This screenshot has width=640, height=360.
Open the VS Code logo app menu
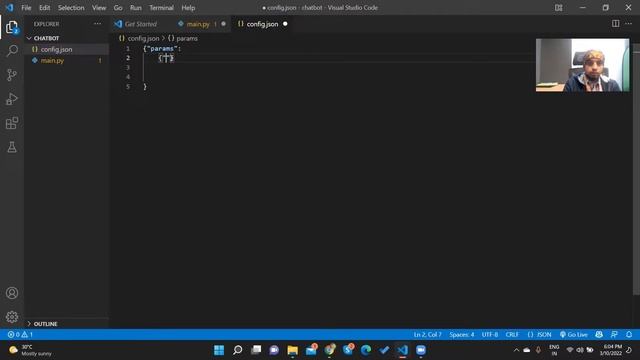coord(9,7)
